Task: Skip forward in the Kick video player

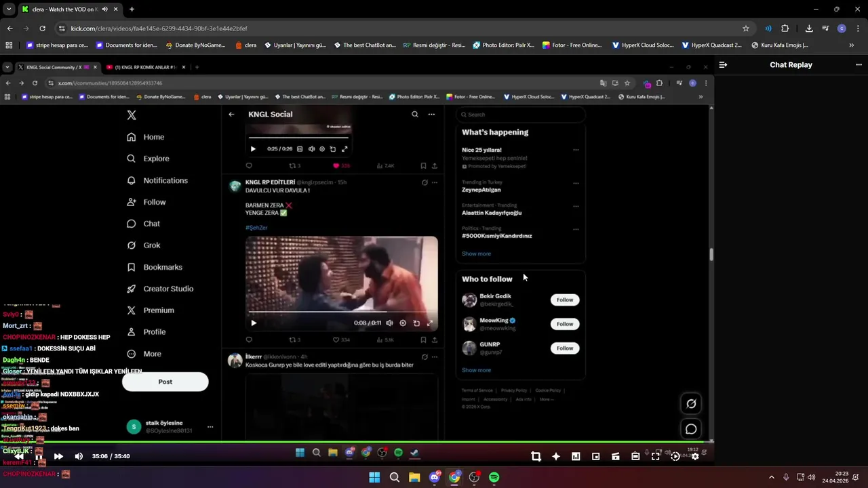Action: [58, 456]
